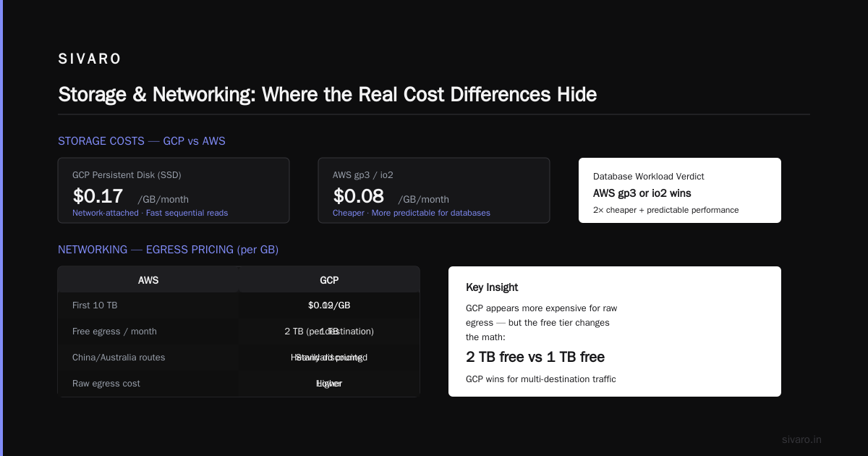This screenshot has width=868, height=456.
Task: Select the 'AWS gp3 or io2 wins' text
Action: tap(642, 193)
